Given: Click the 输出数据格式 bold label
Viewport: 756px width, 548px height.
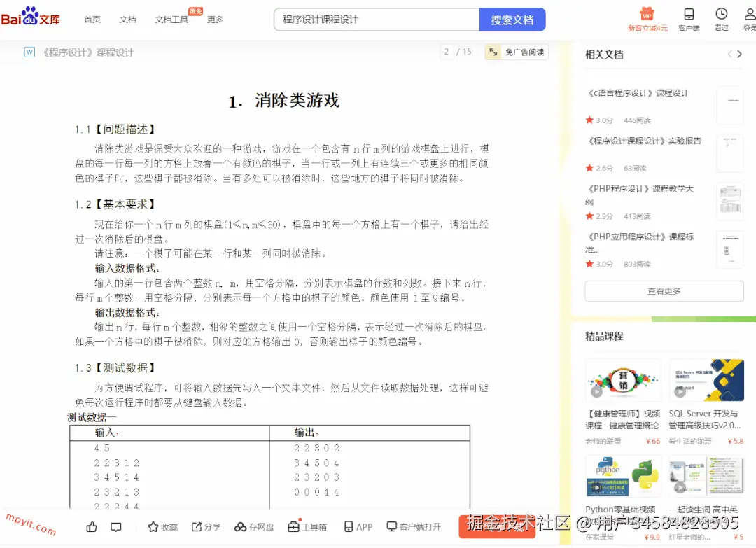Looking at the screenshot, I should pyautogui.click(x=127, y=312).
